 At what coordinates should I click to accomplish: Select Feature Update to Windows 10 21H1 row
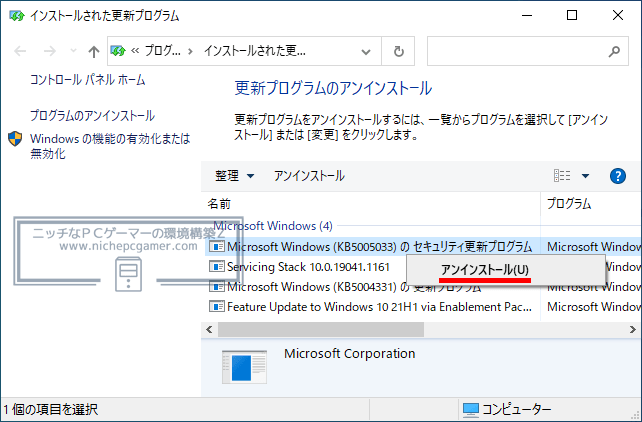[x=423, y=307]
